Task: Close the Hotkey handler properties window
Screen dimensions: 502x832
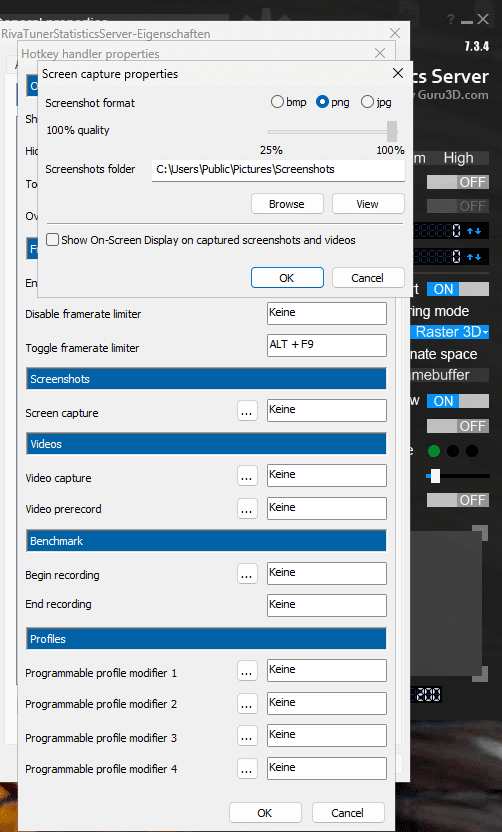Action: pyautogui.click(x=379, y=53)
